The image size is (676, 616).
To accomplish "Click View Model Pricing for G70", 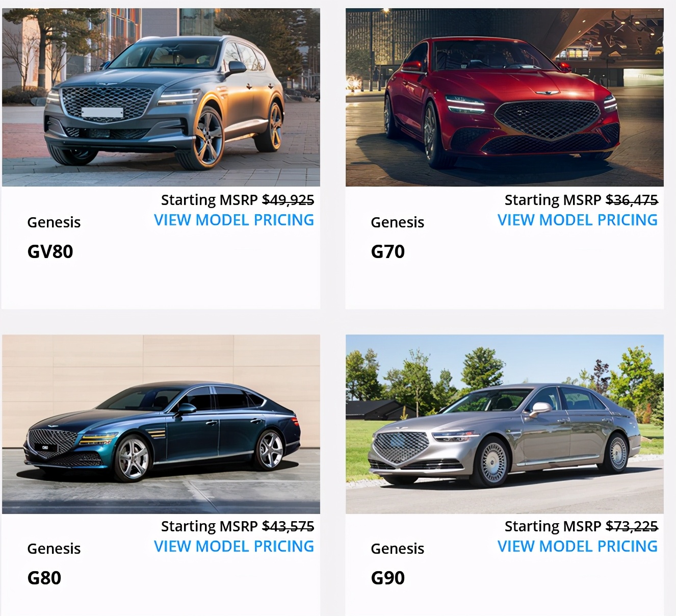I will tap(578, 220).
